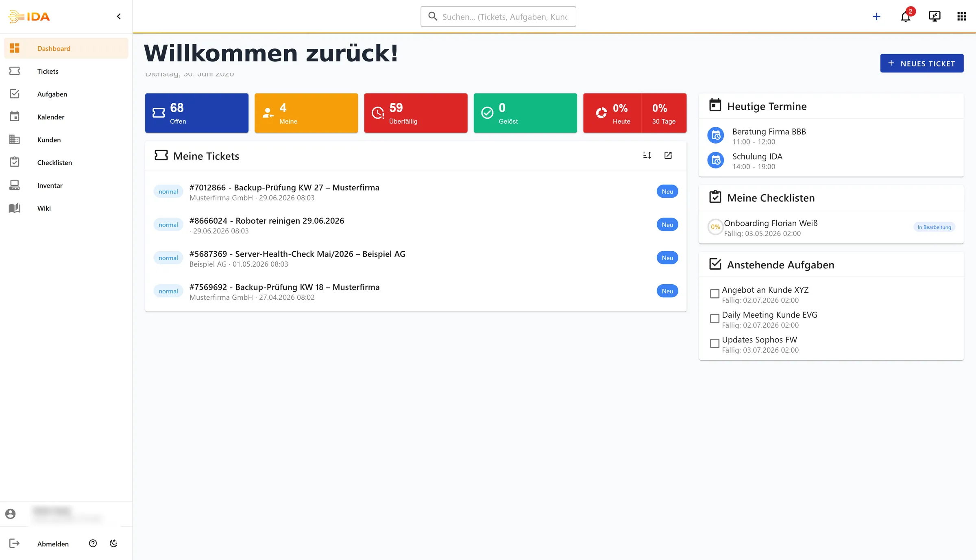
Task: Click calendar icon next to Beratung Firma BBB
Action: click(716, 136)
